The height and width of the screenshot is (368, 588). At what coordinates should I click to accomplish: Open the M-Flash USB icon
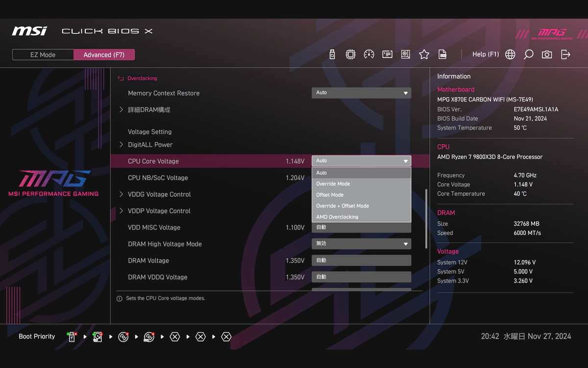332,54
